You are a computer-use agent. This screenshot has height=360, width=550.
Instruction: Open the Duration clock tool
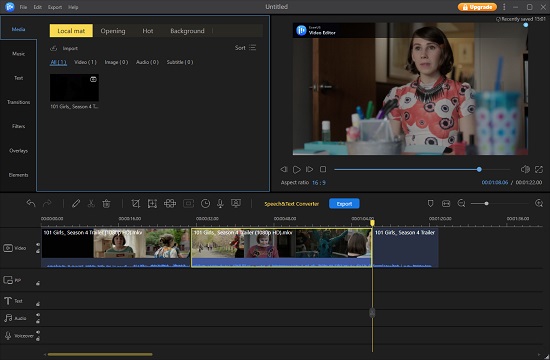coord(205,204)
